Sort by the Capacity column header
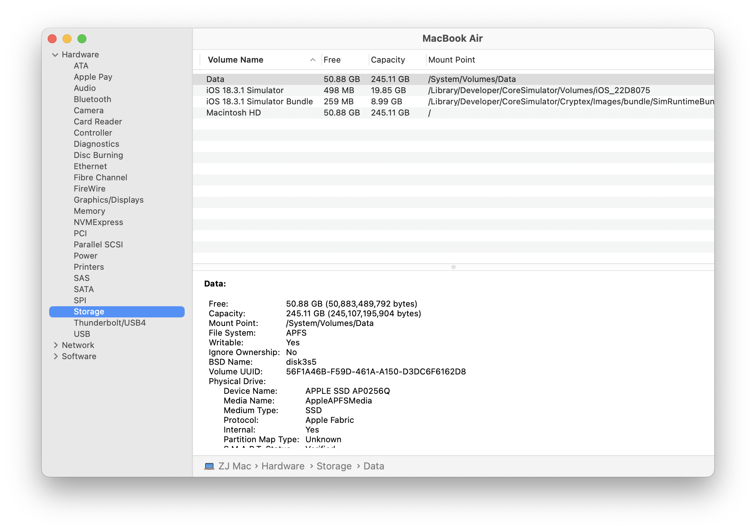This screenshot has width=756, height=532. pyautogui.click(x=388, y=60)
